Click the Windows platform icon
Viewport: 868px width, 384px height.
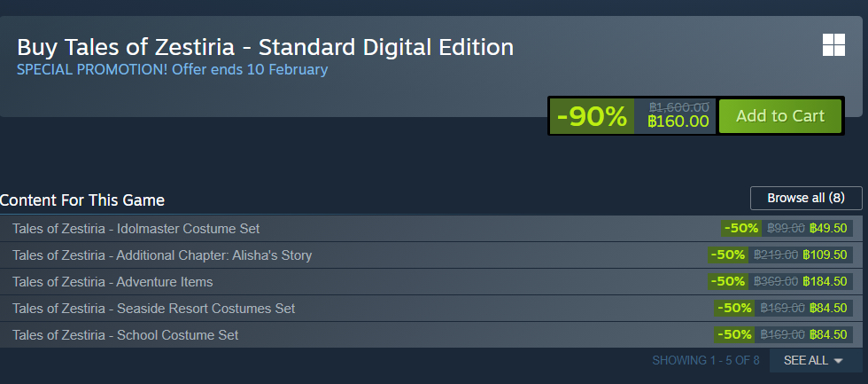coord(833,45)
